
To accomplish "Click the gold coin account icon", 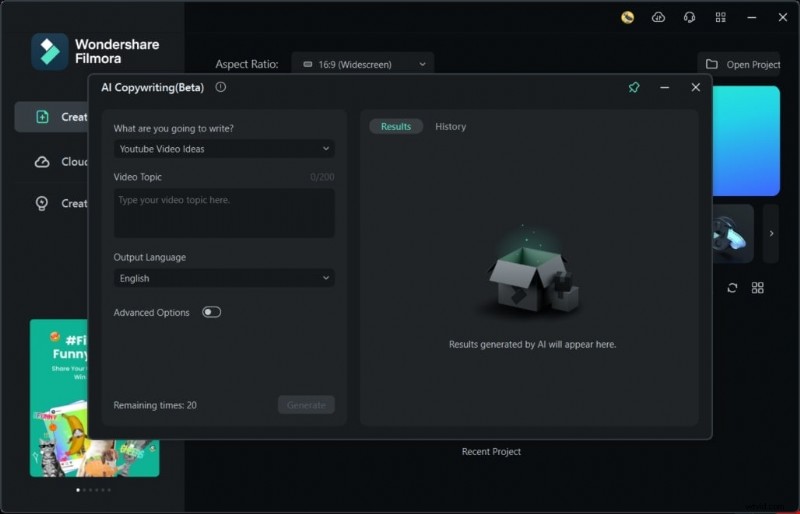I will (627, 17).
